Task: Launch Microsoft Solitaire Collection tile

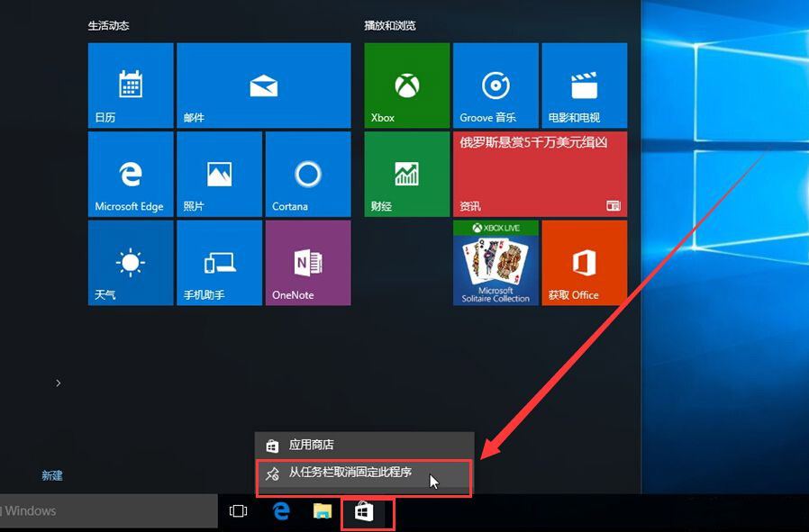Action: coord(495,263)
